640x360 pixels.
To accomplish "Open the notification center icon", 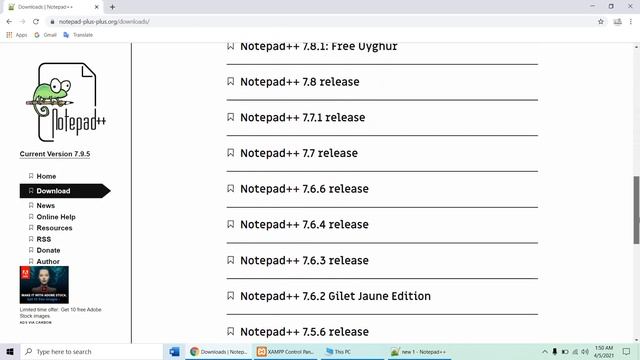I will 627,351.
